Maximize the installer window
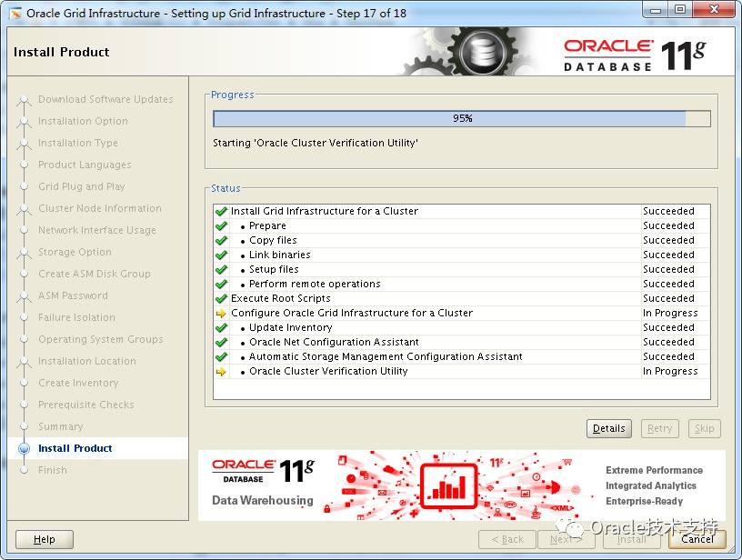This screenshot has width=742, height=560. coord(679,10)
